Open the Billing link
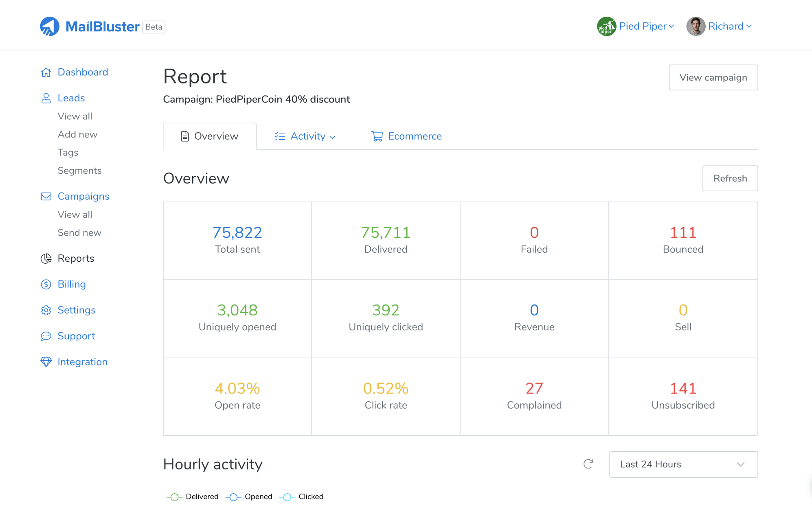This screenshot has width=812, height=512. 72,284
